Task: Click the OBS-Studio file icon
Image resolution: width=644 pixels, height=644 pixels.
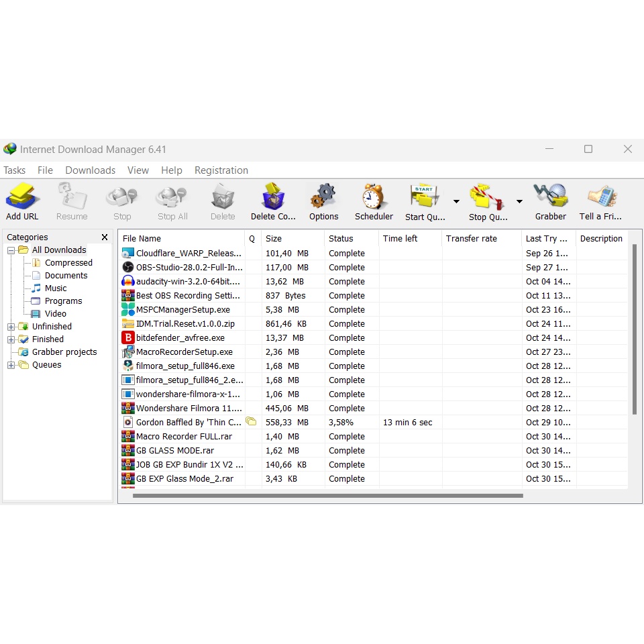Action: [x=128, y=268]
